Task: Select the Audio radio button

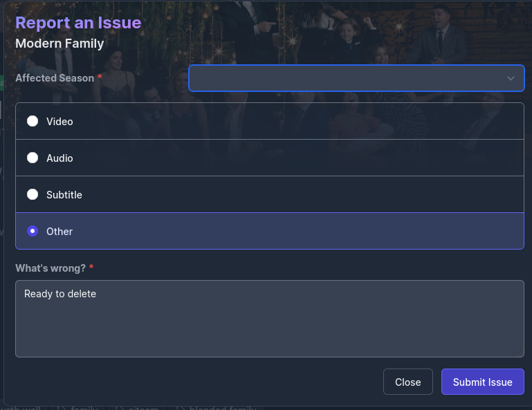Action: tap(33, 158)
